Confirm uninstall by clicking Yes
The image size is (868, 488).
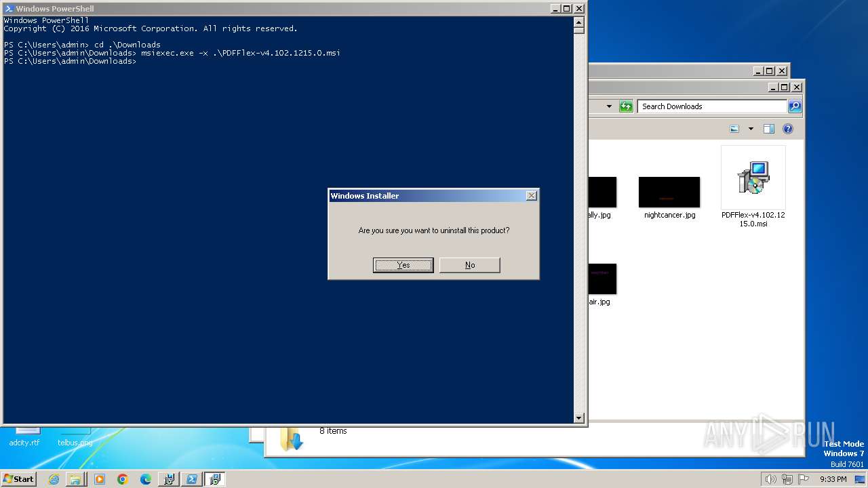pos(403,265)
